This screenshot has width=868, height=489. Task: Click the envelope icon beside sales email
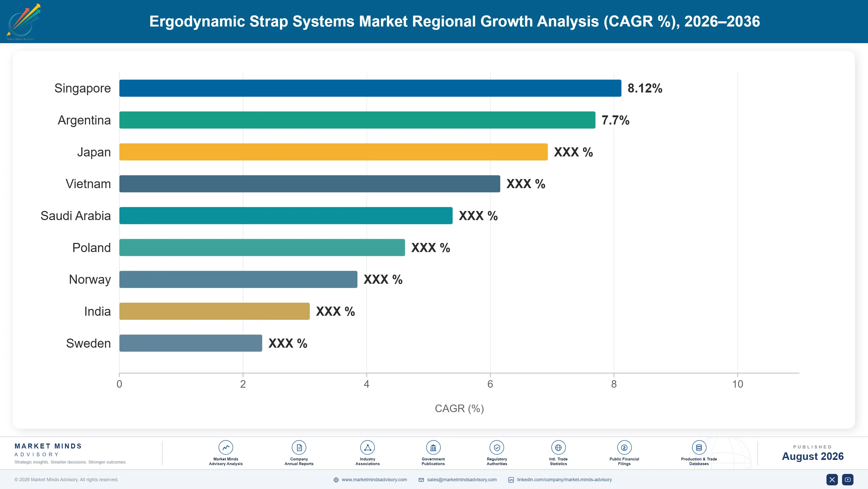[x=421, y=480]
